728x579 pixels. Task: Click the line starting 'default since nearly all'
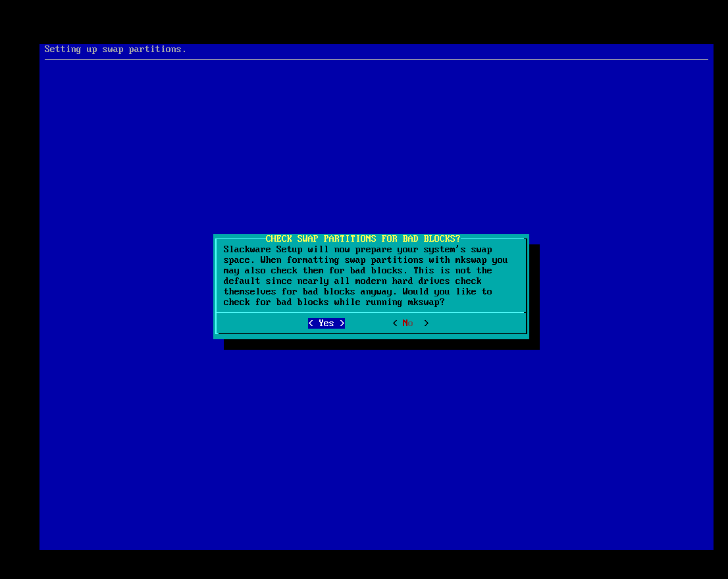(x=352, y=281)
